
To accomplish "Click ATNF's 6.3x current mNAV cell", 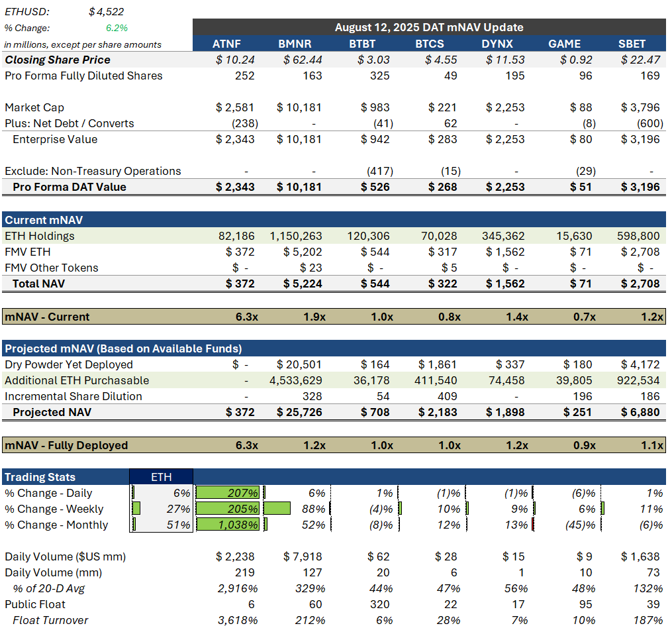I will click(x=248, y=317).
